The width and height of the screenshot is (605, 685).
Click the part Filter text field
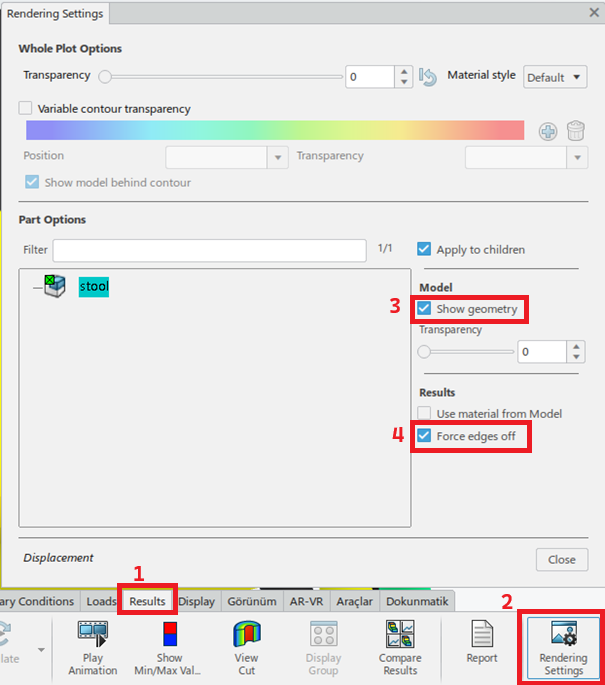[x=209, y=250]
